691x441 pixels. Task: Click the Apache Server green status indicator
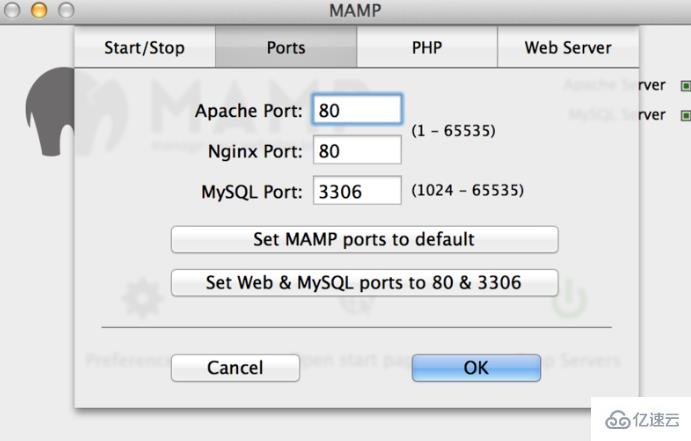click(x=686, y=85)
